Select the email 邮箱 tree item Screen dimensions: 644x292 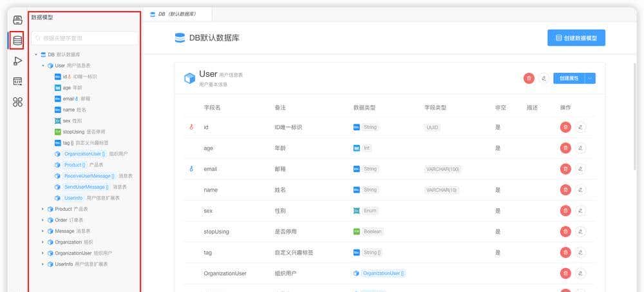tap(72, 99)
